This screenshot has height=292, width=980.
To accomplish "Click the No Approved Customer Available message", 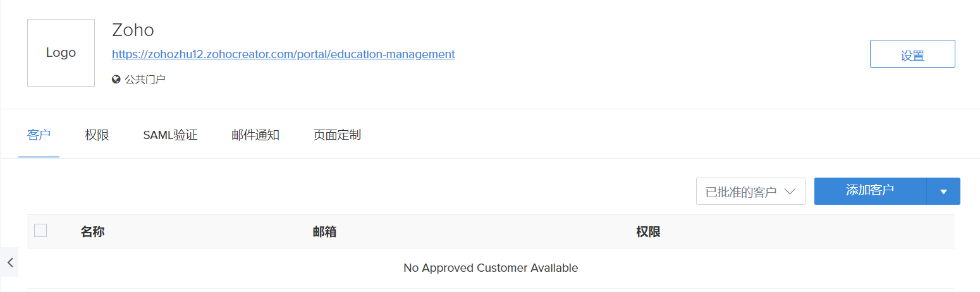I will (x=491, y=268).
